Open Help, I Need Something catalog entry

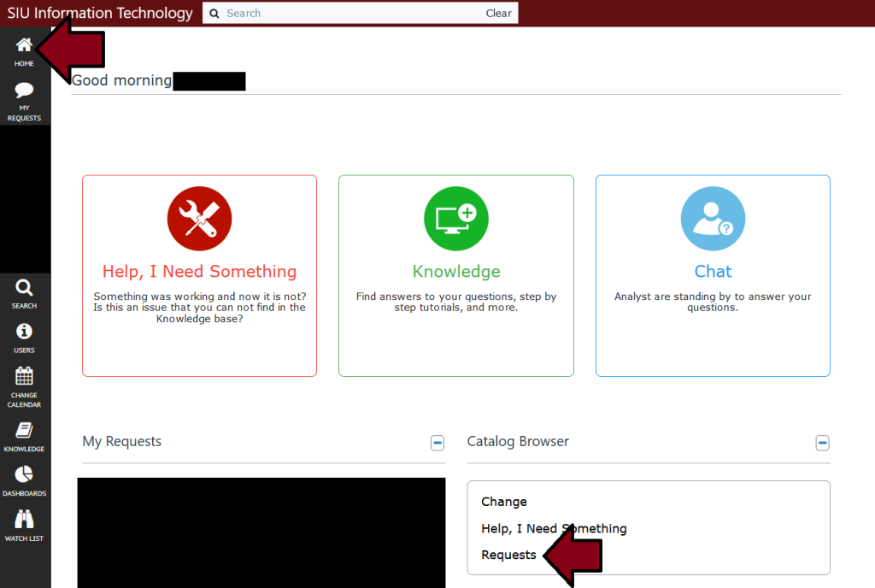pos(554,528)
